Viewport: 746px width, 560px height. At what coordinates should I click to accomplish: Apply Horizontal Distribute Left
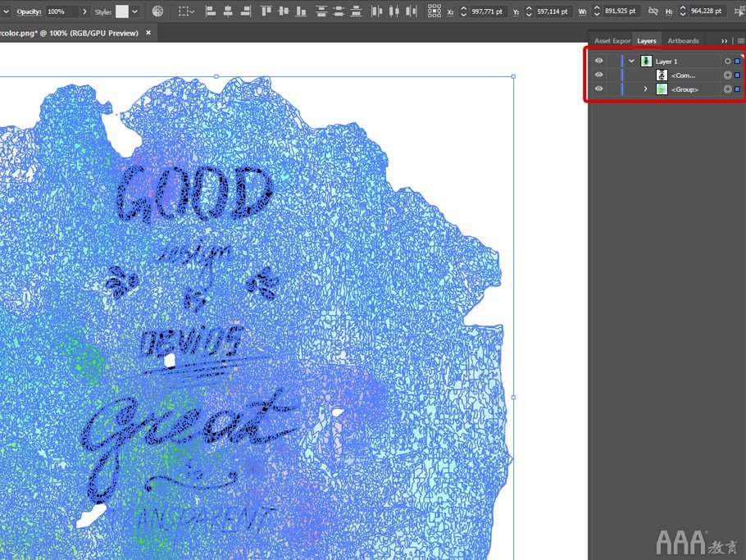pos(376,11)
